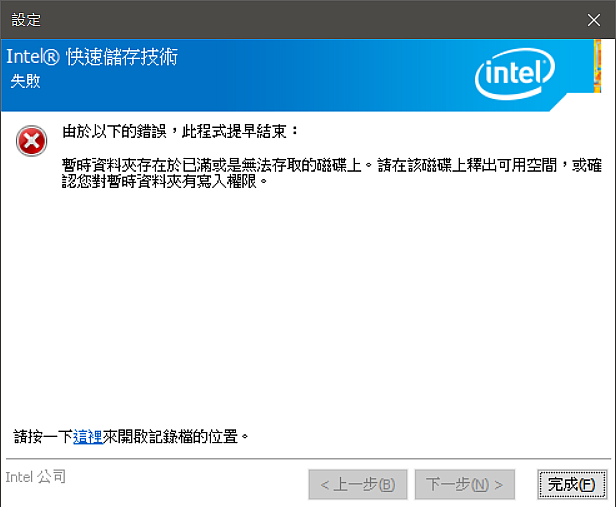Click the registered trademark symbol in heading
616x507 pixels.
pos(51,58)
